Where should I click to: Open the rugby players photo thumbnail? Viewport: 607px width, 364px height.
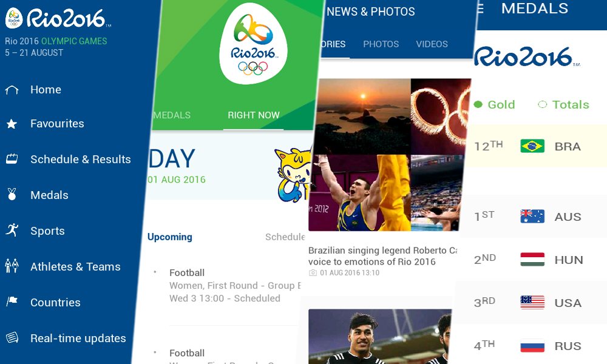click(x=379, y=337)
